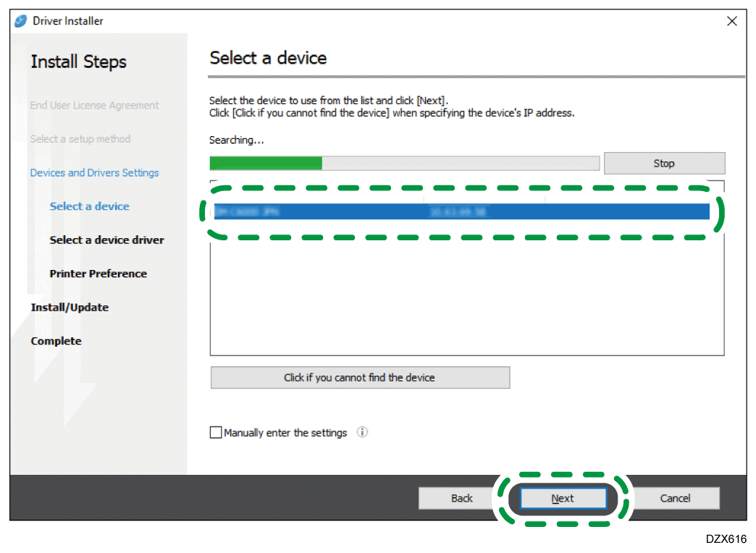Click the info icon beside Manually enter the settings
Image resolution: width=756 pixels, height=553 pixels.
(x=363, y=432)
